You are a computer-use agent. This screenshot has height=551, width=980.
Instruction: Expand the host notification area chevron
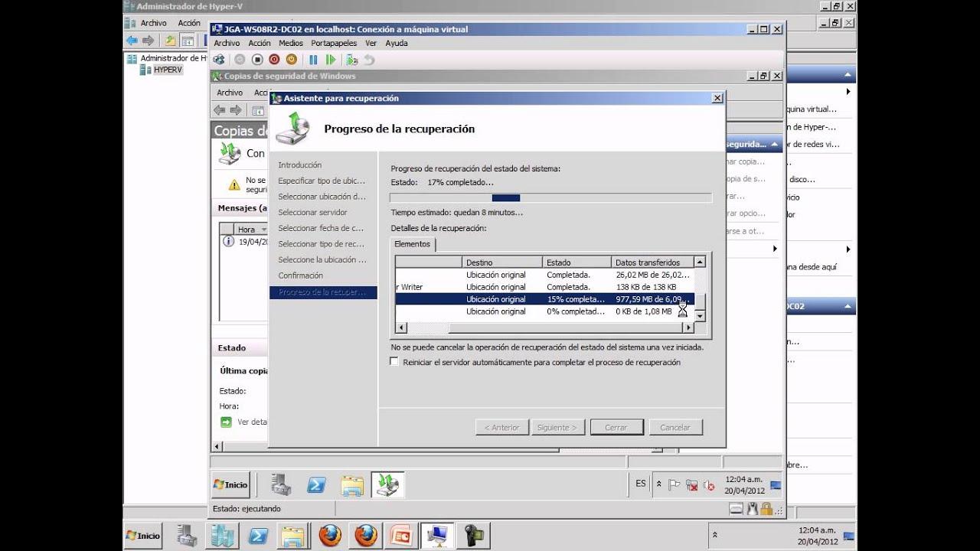coord(715,536)
